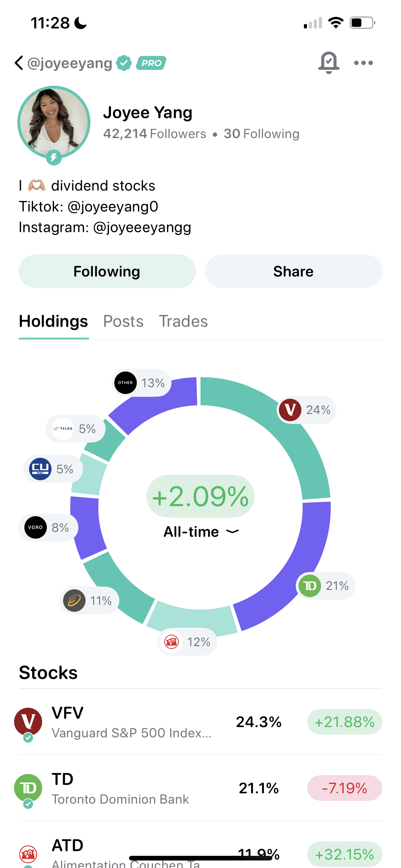This screenshot has height=868, width=401.
Task: Switch to the Trades tab
Action: [x=183, y=321]
